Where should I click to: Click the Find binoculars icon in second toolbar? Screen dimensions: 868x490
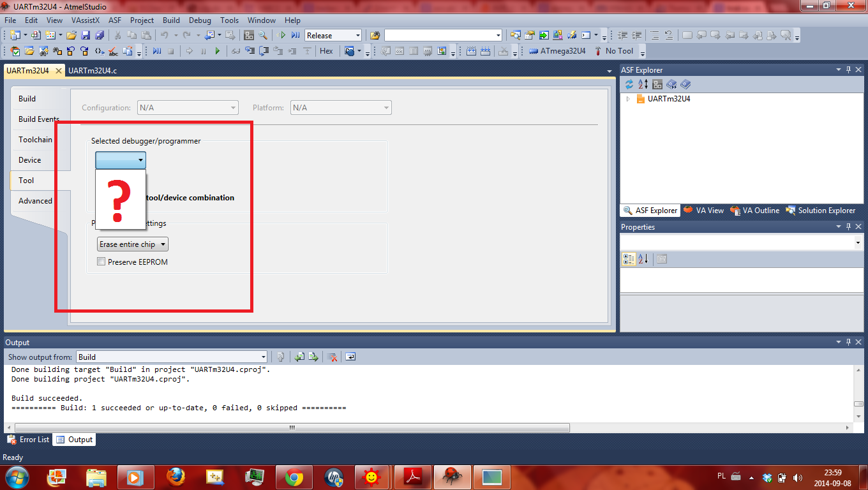[57, 51]
